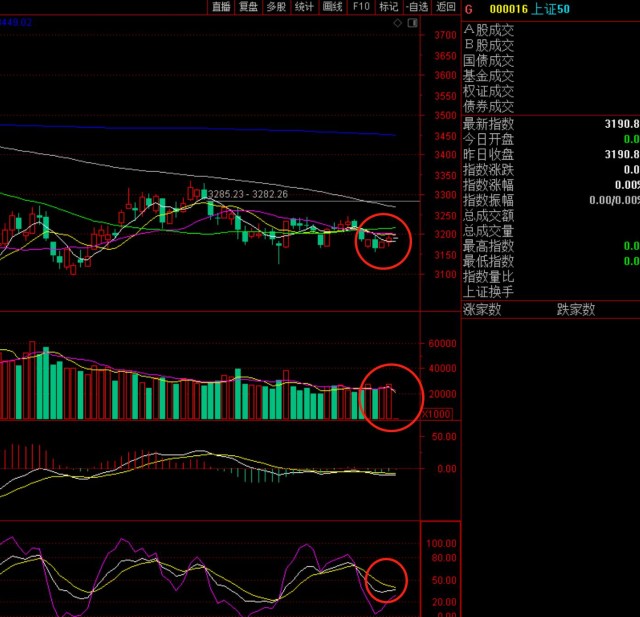Click the 跌家数 column header

point(576,309)
